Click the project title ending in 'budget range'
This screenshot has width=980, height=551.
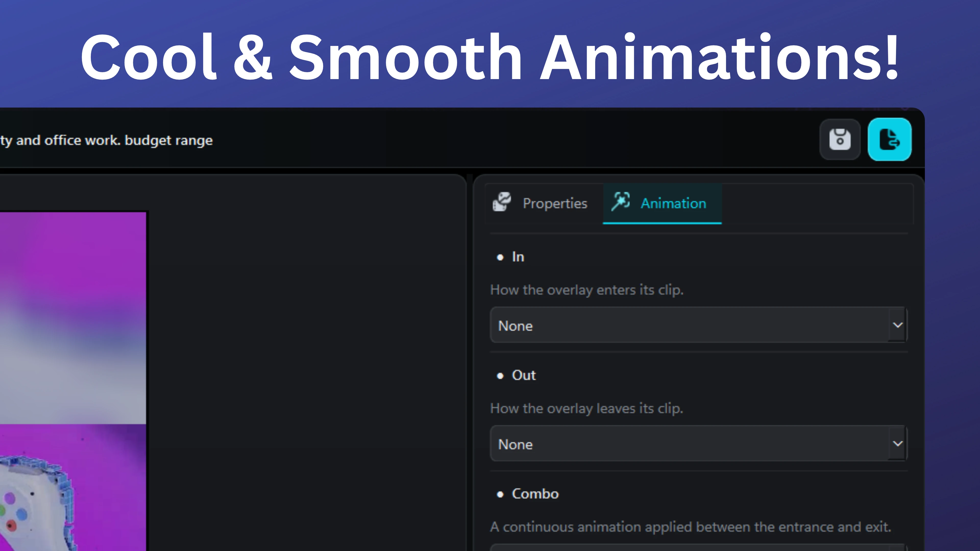click(x=106, y=140)
